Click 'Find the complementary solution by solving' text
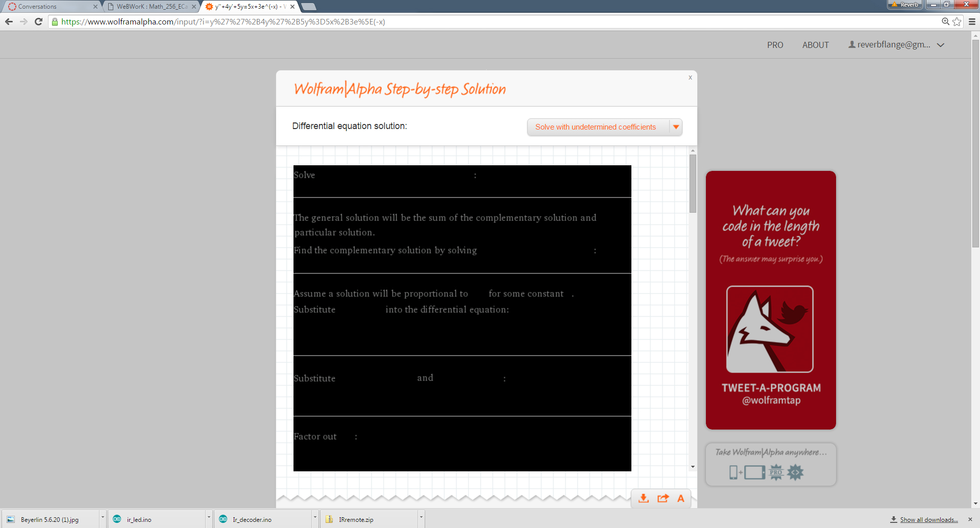 pos(385,250)
